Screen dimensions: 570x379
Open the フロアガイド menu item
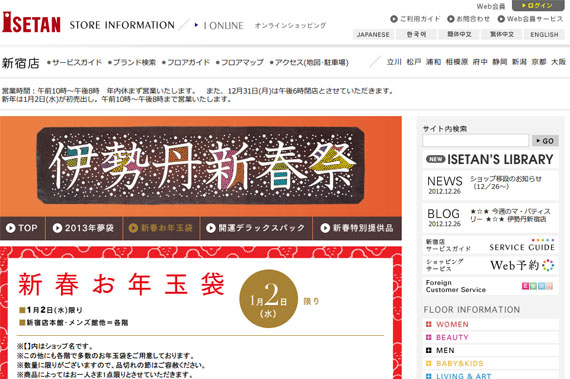click(x=186, y=63)
